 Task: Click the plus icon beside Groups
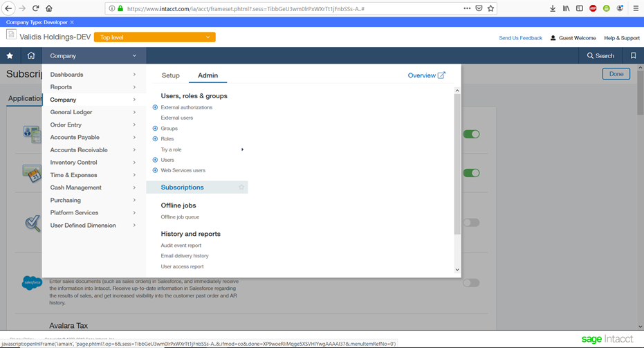pos(155,128)
